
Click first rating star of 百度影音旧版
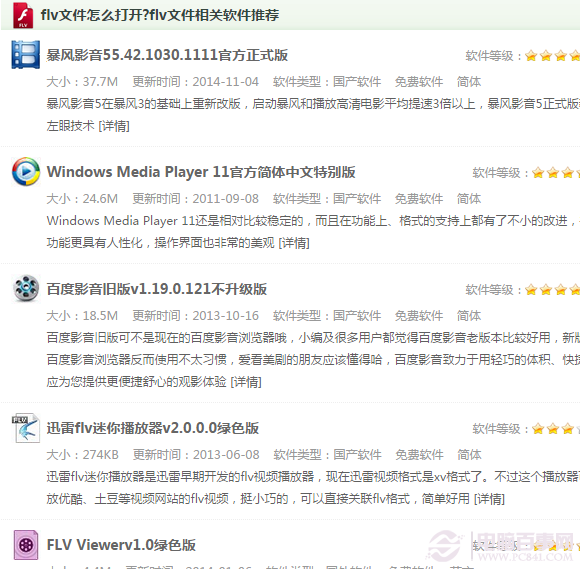point(531,290)
